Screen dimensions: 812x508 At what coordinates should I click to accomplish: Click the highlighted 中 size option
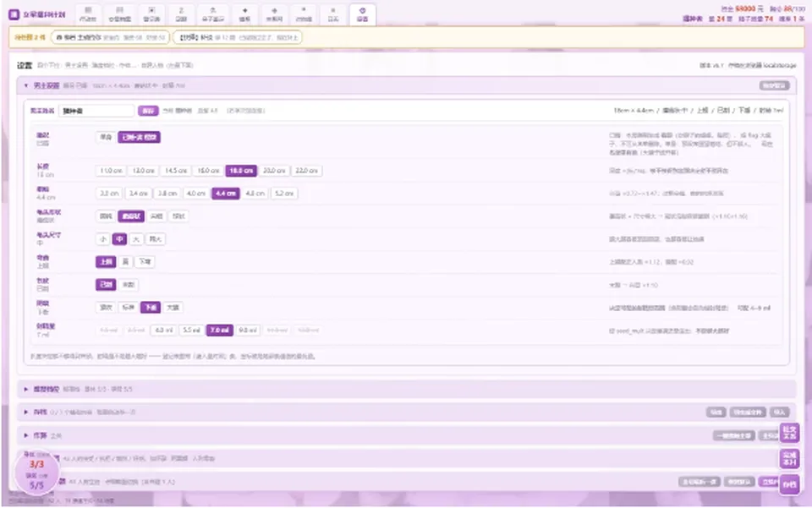pyautogui.click(x=119, y=239)
